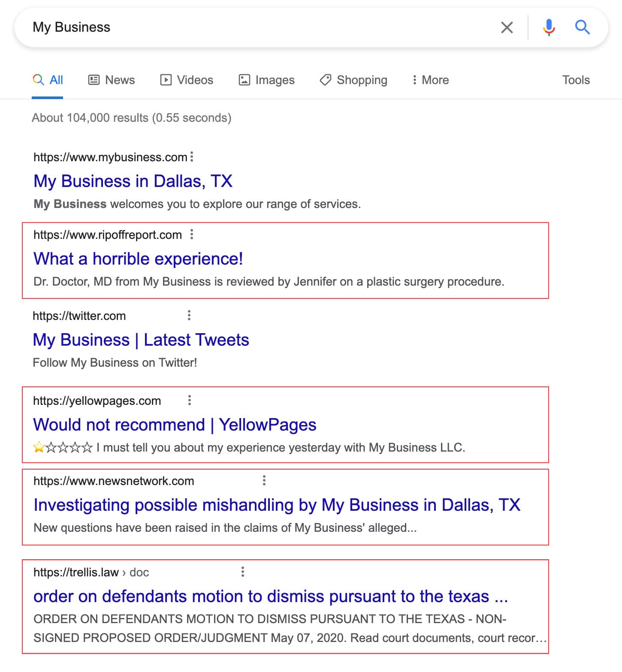Open 'order on defendants motion to dismiss' result
Screen dimensions: 622x672
[x=271, y=597]
